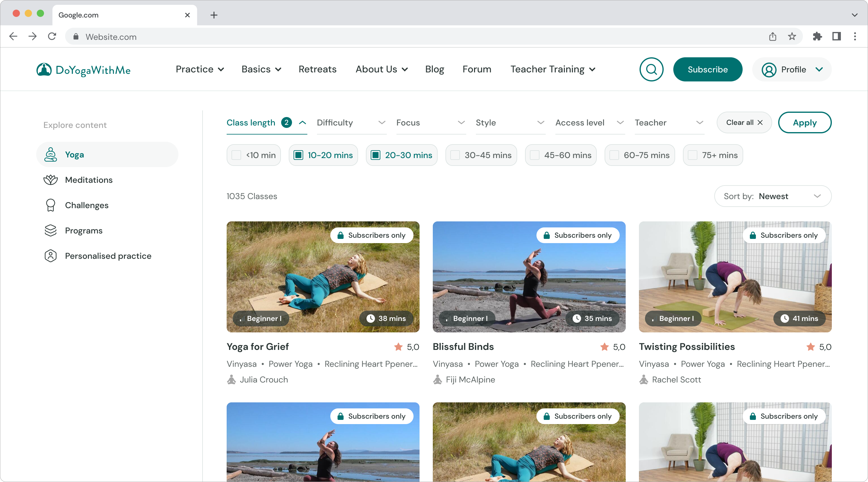
Task: Open the Blissful Binds class thumbnail
Action: click(x=529, y=277)
